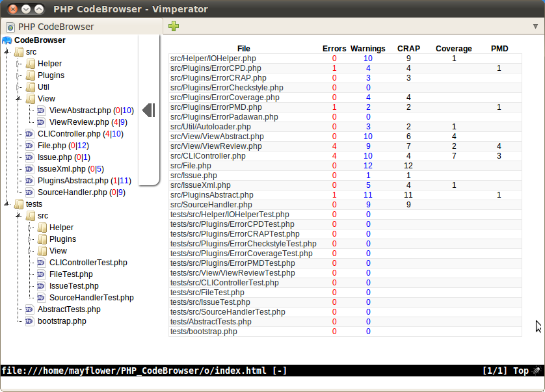
Task: Collapse the View folder containing ViewAbstract.php
Action: click(x=18, y=99)
